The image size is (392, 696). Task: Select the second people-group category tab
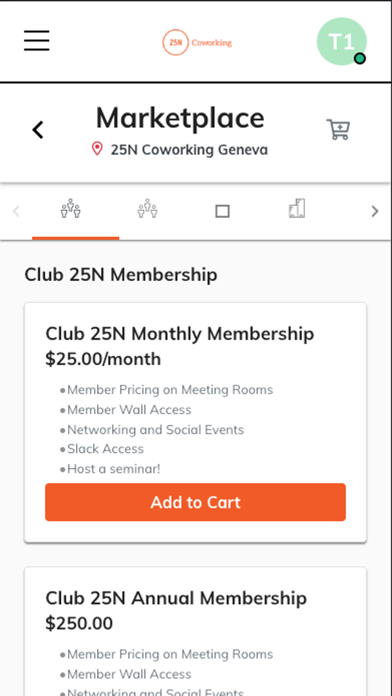[x=147, y=208]
